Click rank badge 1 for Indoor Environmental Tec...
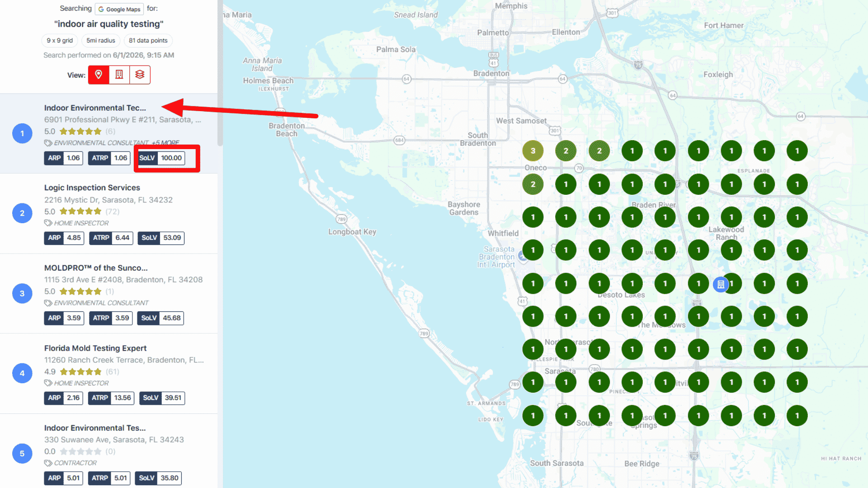The width and height of the screenshot is (868, 488). click(x=22, y=133)
